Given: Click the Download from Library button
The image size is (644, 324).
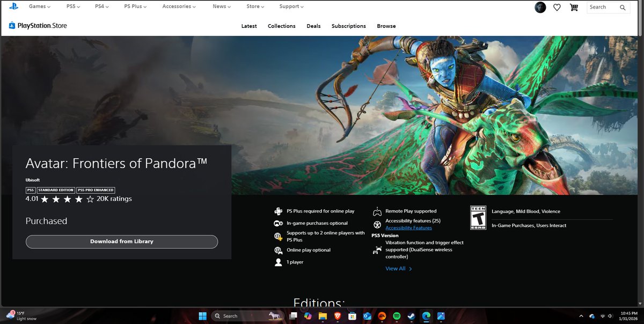Looking at the screenshot, I should coord(122,241).
